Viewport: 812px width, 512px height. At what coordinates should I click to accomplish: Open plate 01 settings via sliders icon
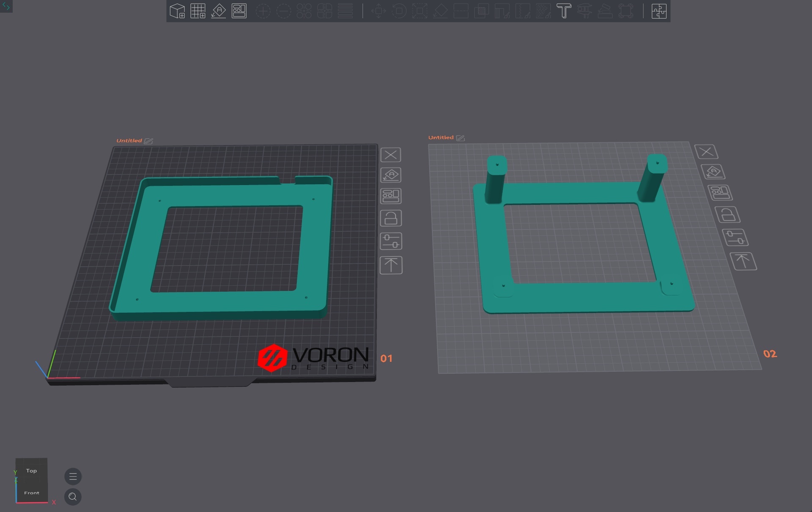tap(390, 241)
